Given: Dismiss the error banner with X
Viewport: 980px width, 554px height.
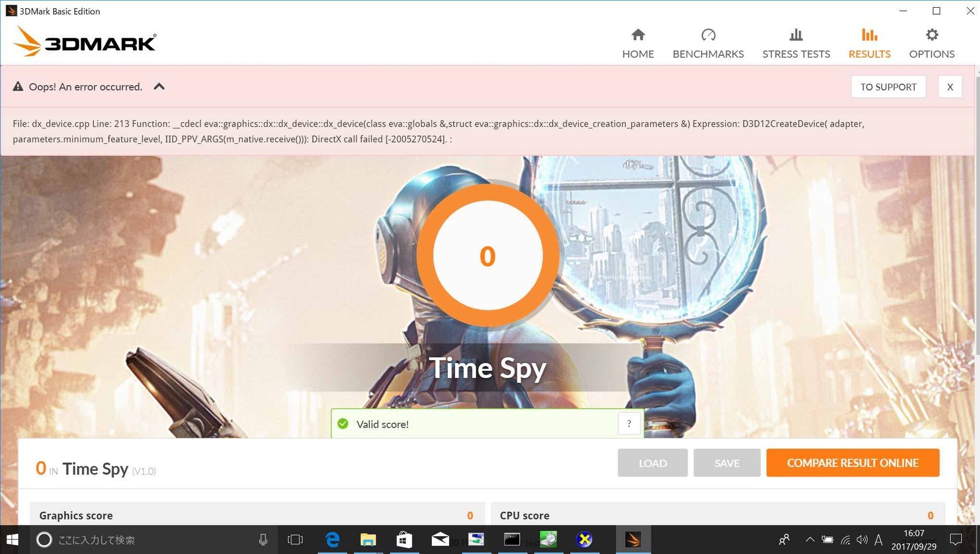Looking at the screenshot, I should tap(950, 87).
